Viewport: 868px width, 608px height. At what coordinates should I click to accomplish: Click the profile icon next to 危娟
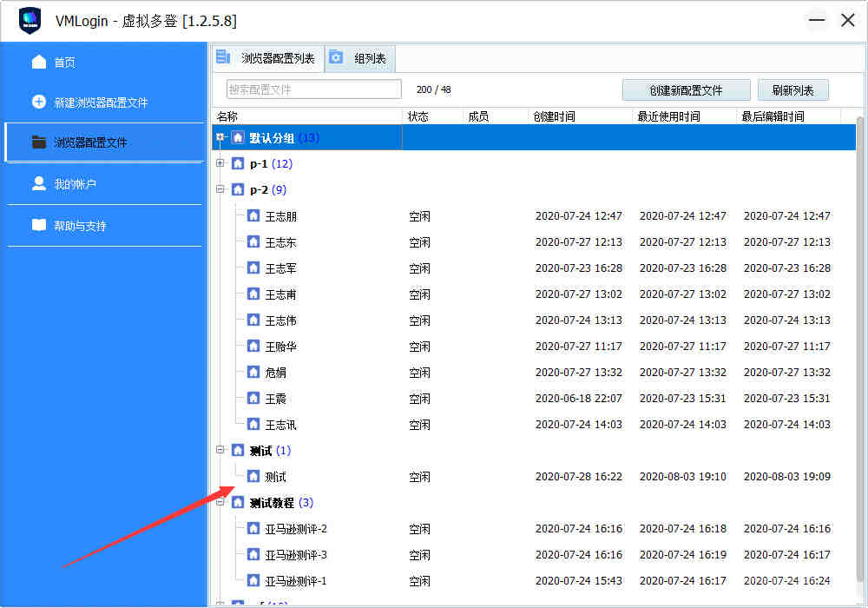pos(253,372)
